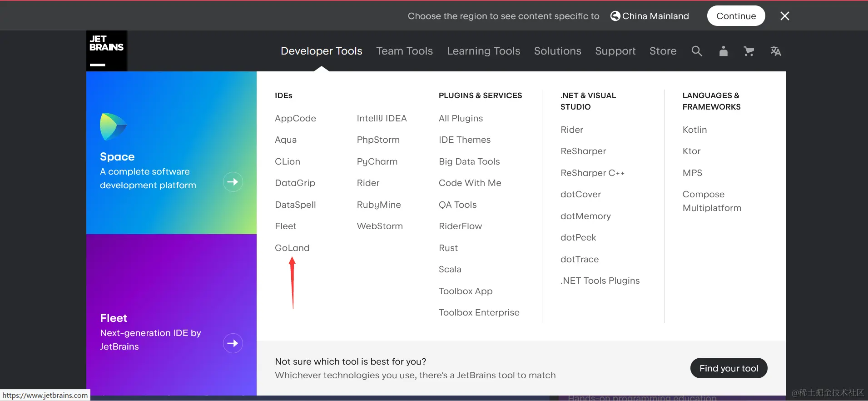Open the dotMemory link

click(585, 216)
